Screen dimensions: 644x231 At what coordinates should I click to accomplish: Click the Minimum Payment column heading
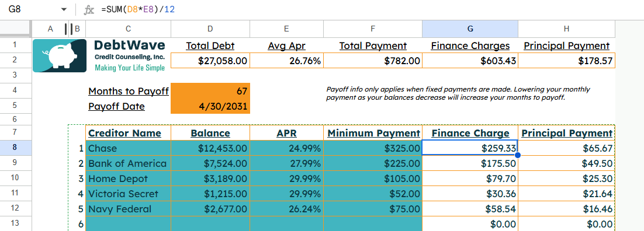point(372,133)
